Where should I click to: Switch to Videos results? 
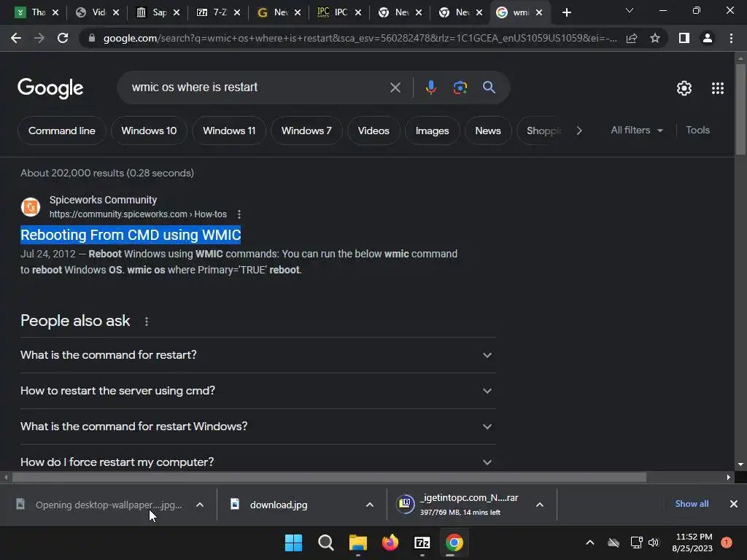point(373,131)
